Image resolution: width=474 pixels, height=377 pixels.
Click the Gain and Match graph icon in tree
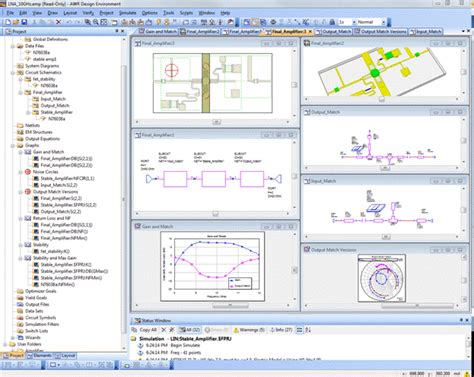(x=28, y=152)
